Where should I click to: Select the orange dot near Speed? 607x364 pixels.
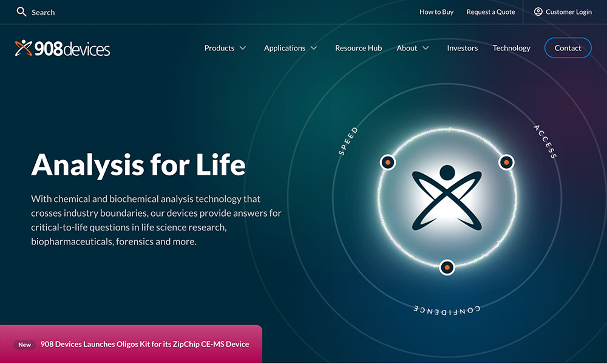(x=388, y=162)
